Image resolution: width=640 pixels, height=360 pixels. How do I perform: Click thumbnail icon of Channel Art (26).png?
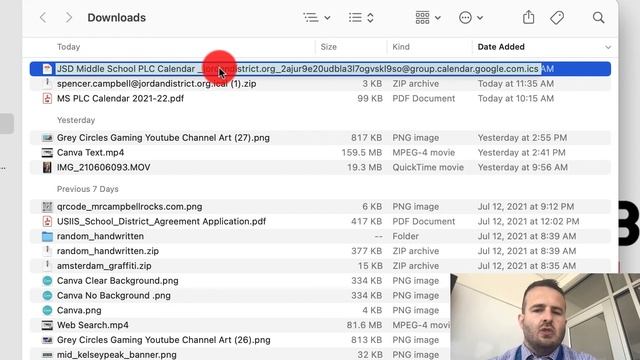[47, 340]
